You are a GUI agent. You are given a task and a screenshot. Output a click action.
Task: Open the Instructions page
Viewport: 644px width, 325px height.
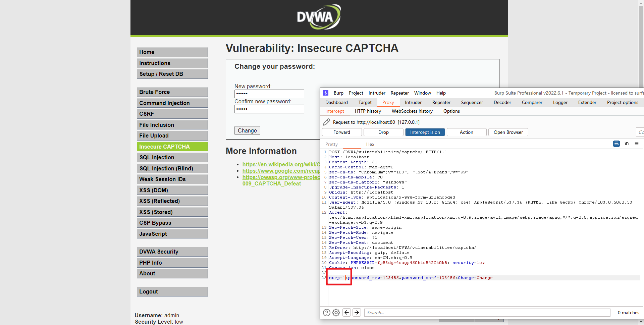tap(172, 63)
